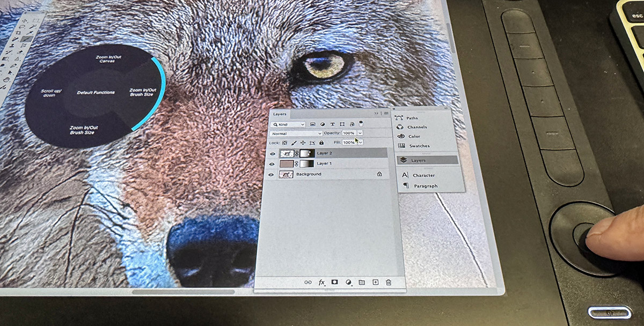Create a new group folder

point(362,282)
